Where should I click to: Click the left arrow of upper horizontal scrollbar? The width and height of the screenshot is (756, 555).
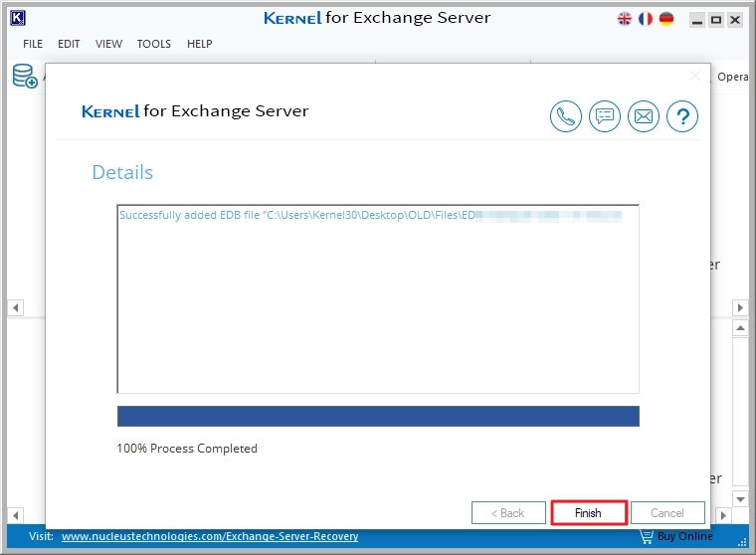pyautogui.click(x=16, y=307)
